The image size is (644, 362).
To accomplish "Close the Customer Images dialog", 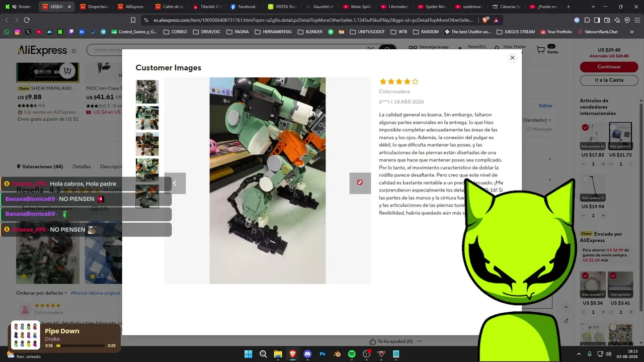I will click(512, 58).
